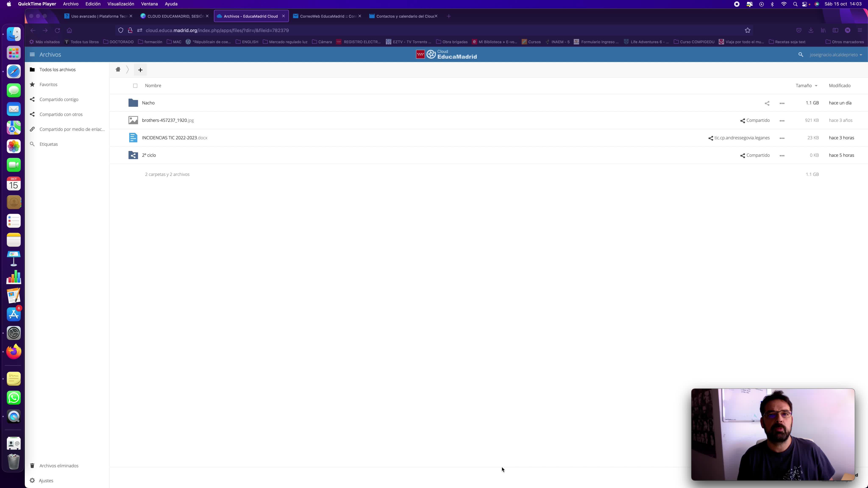Click the share icon for Nacho folder
Viewport: 868px width, 488px height.
[767, 103]
